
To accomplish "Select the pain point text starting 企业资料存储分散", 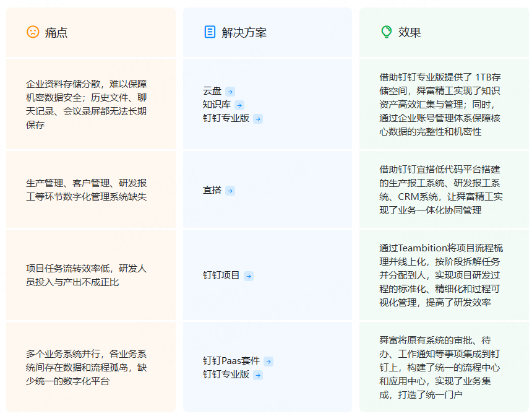I will [x=87, y=105].
